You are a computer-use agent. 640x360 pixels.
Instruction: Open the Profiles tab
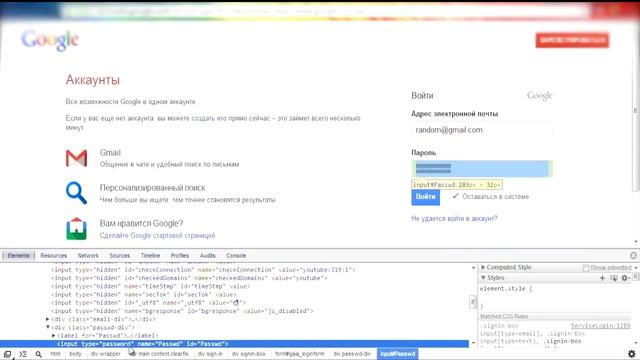tap(180, 256)
